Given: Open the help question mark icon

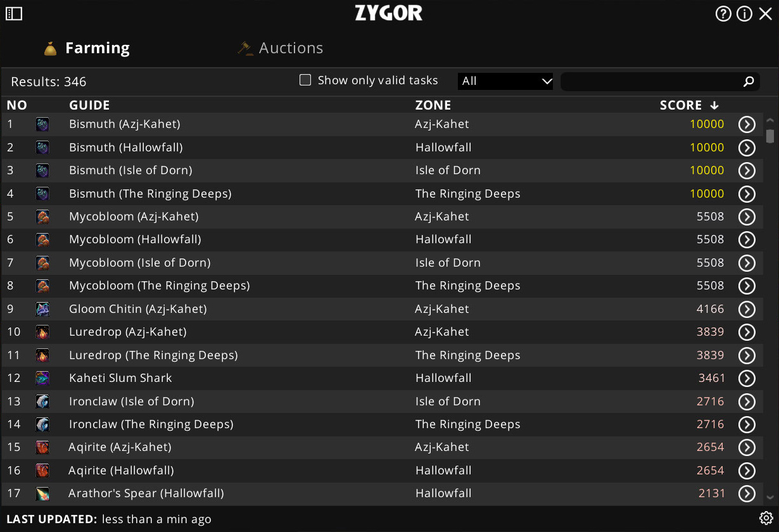Looking at the screenshot, I should (x=723, y=13).
